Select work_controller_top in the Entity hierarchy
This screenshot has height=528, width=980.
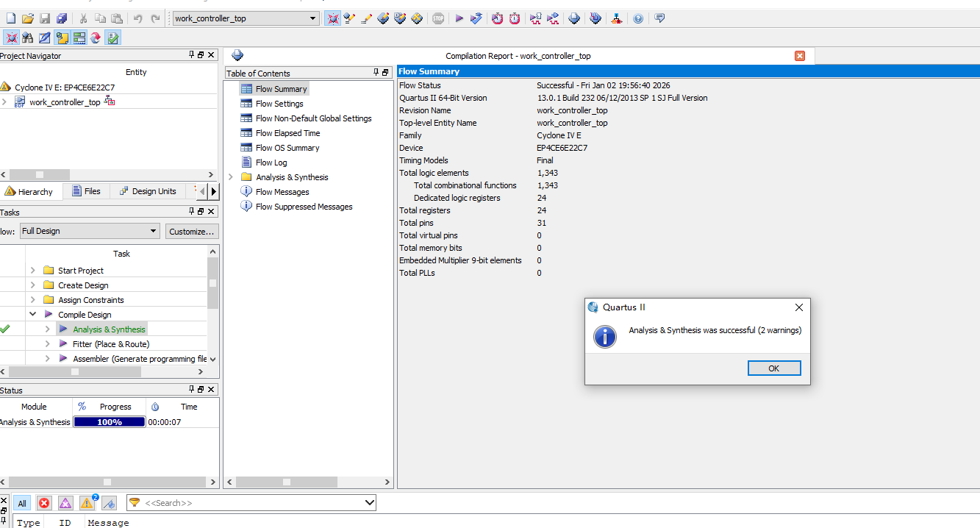(65, 102)
